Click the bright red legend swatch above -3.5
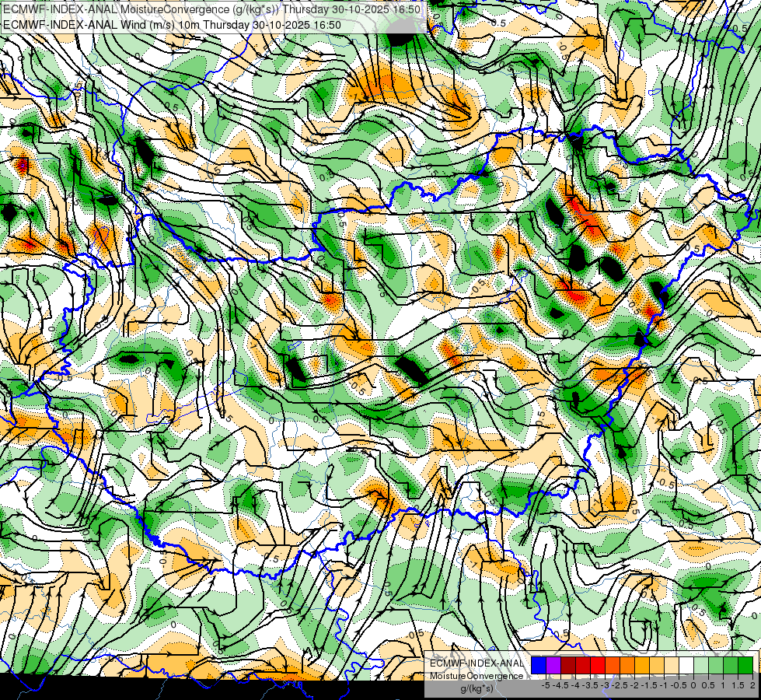The height and width of the screenshot is (700, 761). (598, 666)
